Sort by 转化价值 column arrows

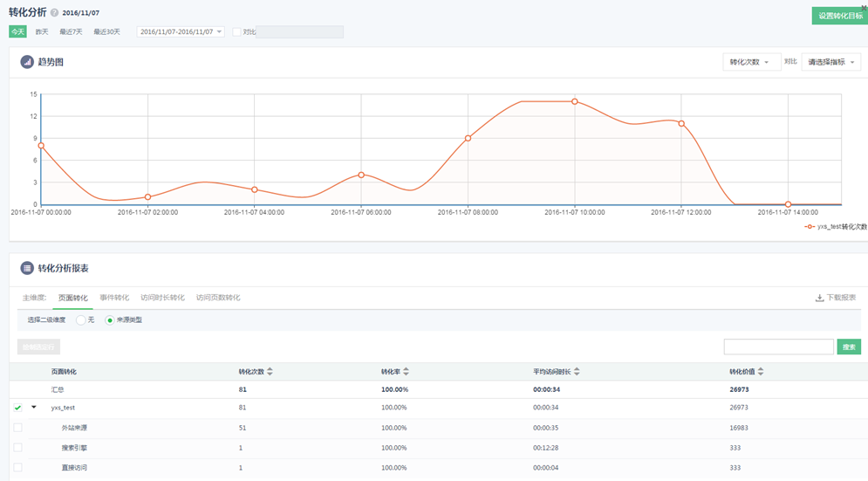pyautogui.click(x=762, y=372)
